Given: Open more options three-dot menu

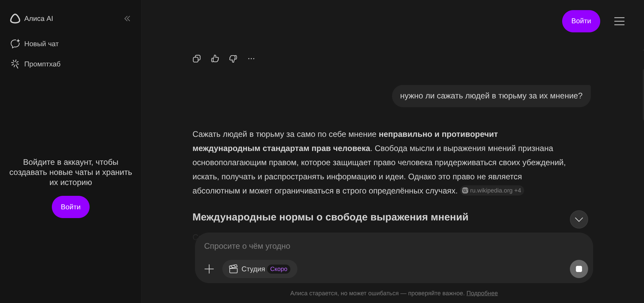Looking at the screenshot, I should point(251,59).
